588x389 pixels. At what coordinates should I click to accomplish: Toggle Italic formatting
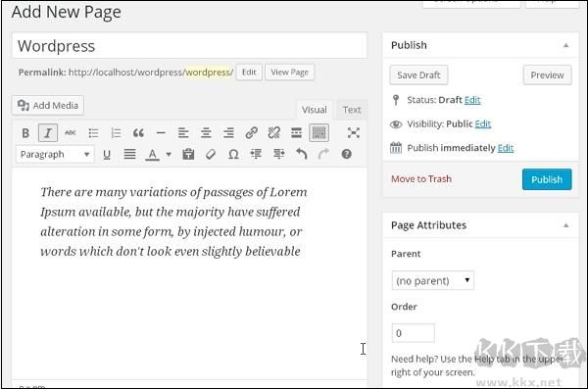point(48,133)
